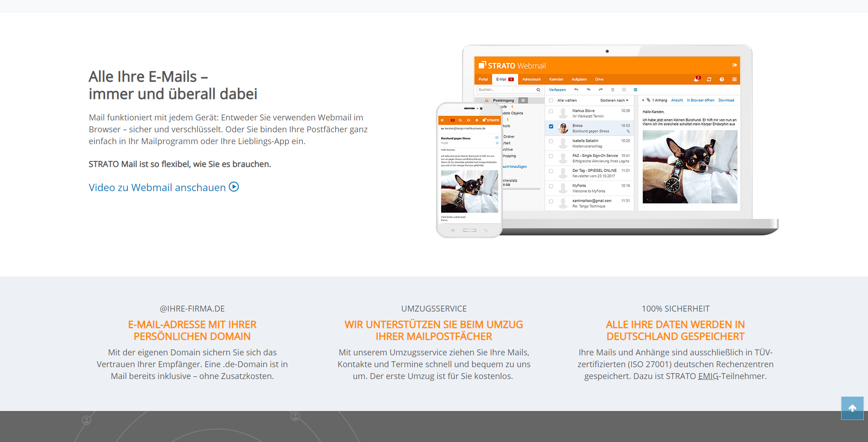Click the blue list-view icon in mail toolbar
868x442 pixels.
[636, 90]
